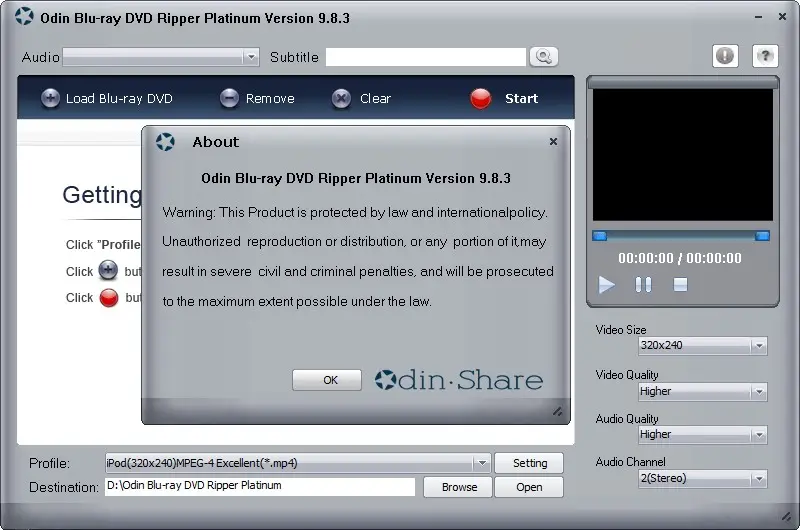Viewport: 800px width, 530px height.
Task: Browse for destination folder
Action: point(458,487)
